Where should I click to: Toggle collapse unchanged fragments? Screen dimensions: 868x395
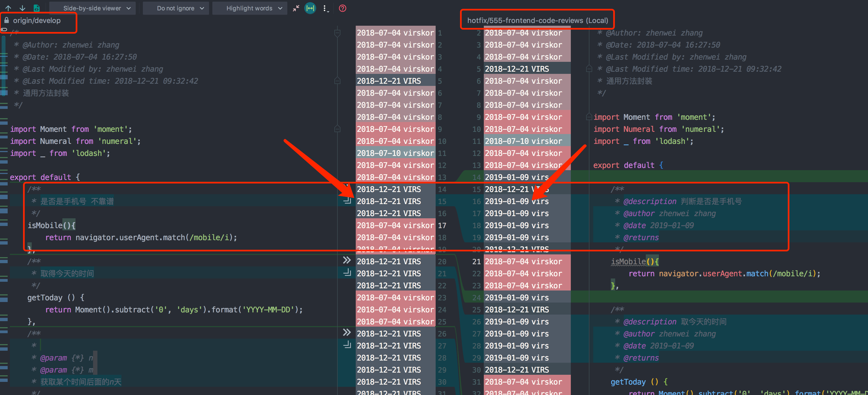[296, 8]
